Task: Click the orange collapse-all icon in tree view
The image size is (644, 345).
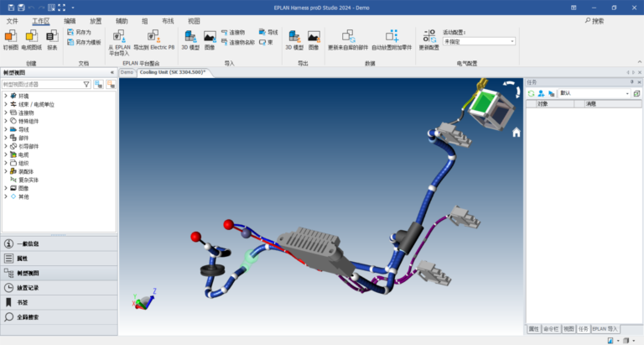Action: (111, 84)
